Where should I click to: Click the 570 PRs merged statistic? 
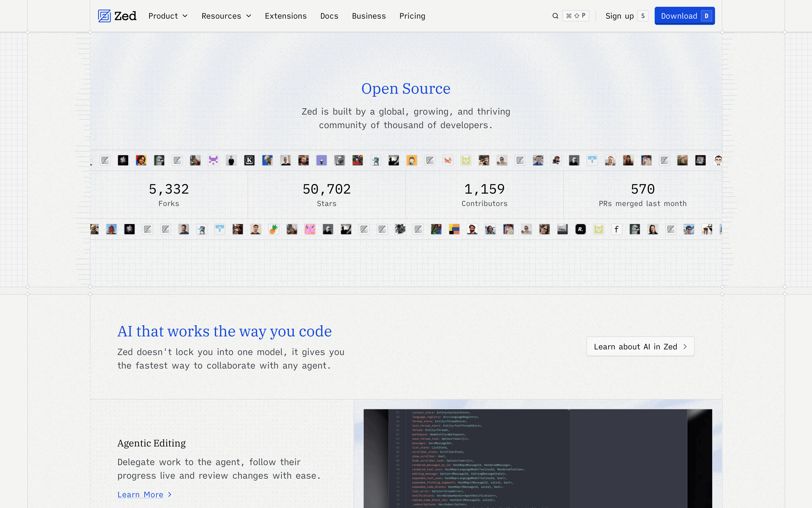[643, 194]
